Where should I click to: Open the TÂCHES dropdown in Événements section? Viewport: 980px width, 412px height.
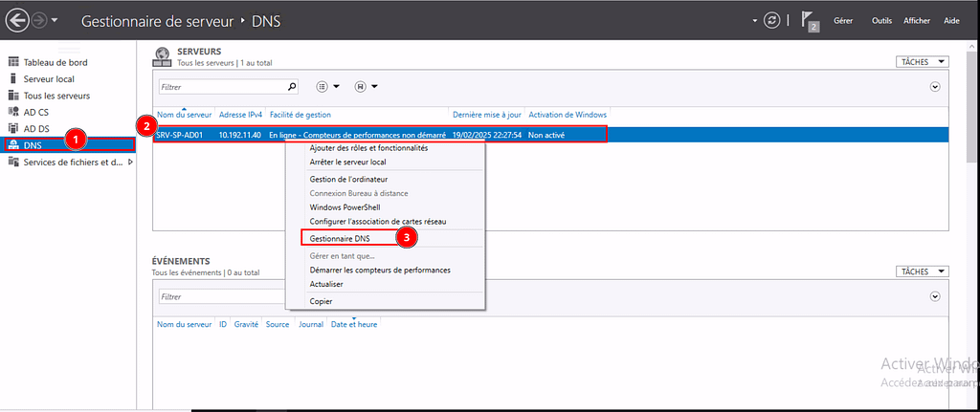tap(923, 271)
